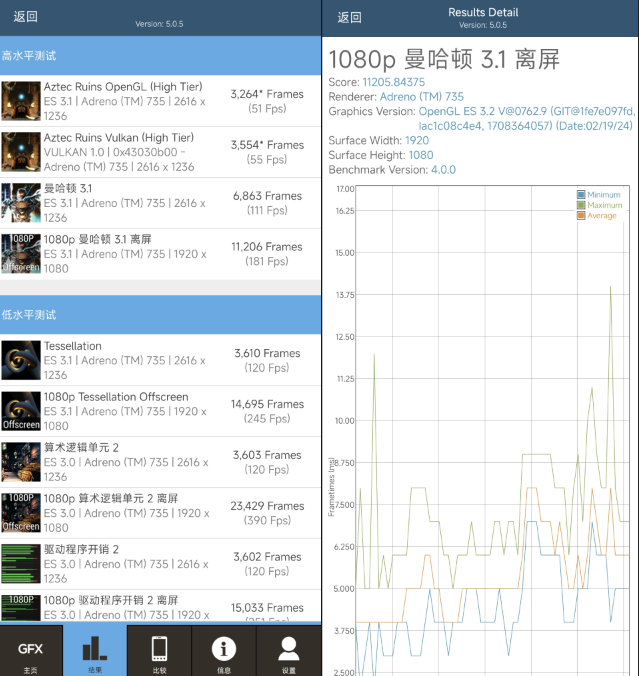Select 15,033 Frames score value
Image resolution: width=639 pixels, height=676 pixels.
pyautogui.click(x=267, y=607)
